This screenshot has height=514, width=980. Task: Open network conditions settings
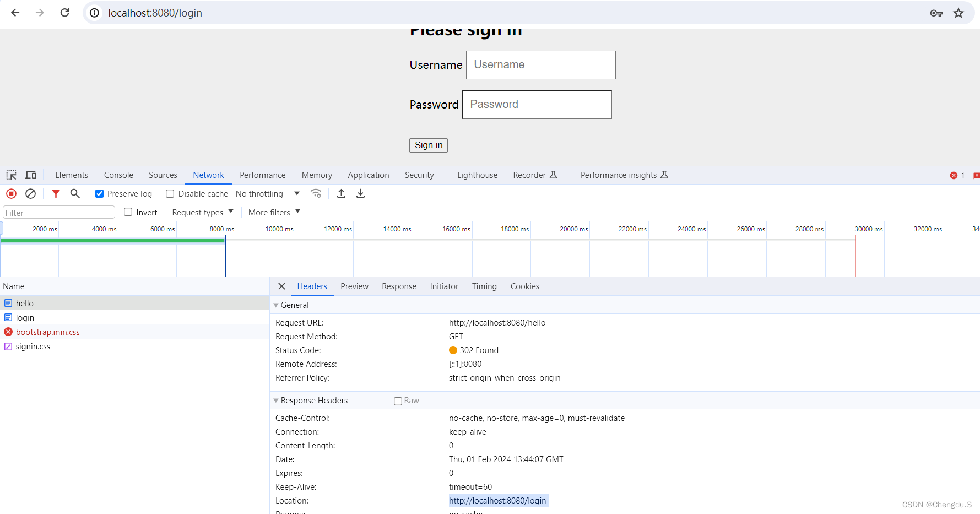point(316,193)
